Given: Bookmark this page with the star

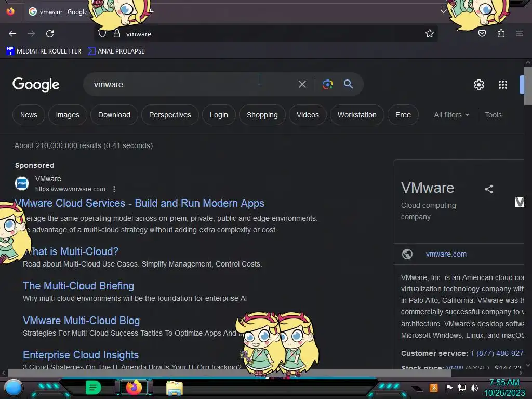Looking at the screenshot, I should [430, 33].
